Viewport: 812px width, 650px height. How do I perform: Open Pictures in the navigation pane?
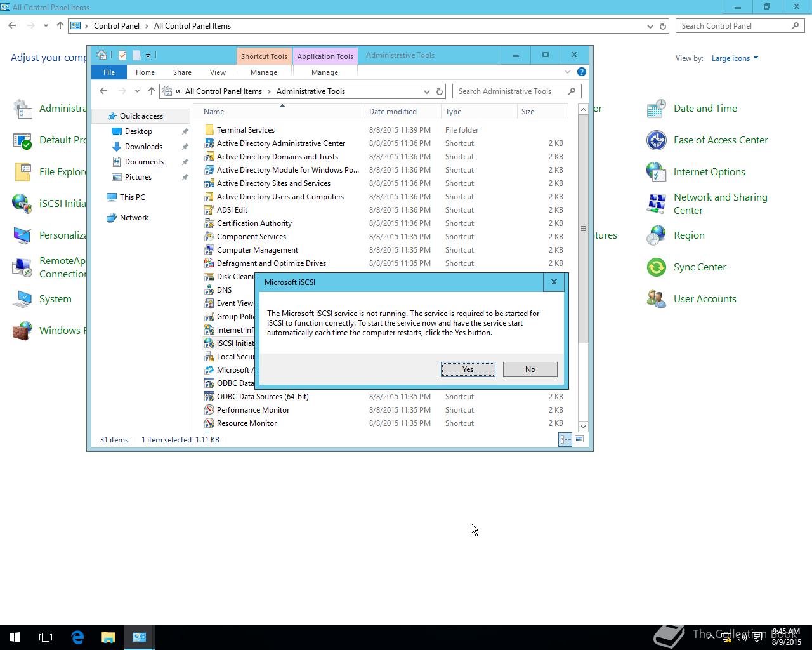pyautogui.click(x=138, y=177)
